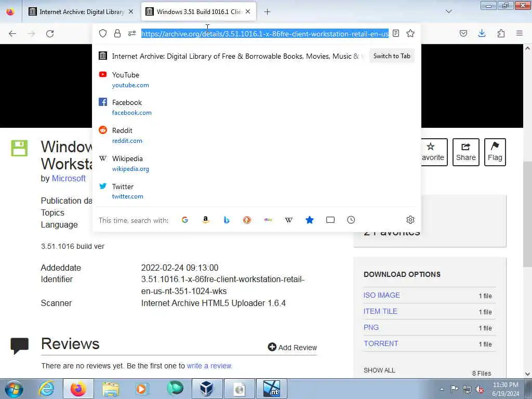This screenshot has width=532, height=399.
Task: Open a new tab with plus button
Action: [x=267, y=12]
